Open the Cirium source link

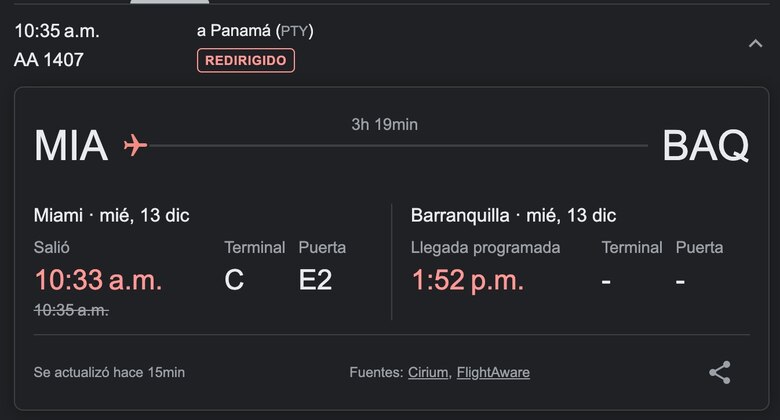(428, 373)
